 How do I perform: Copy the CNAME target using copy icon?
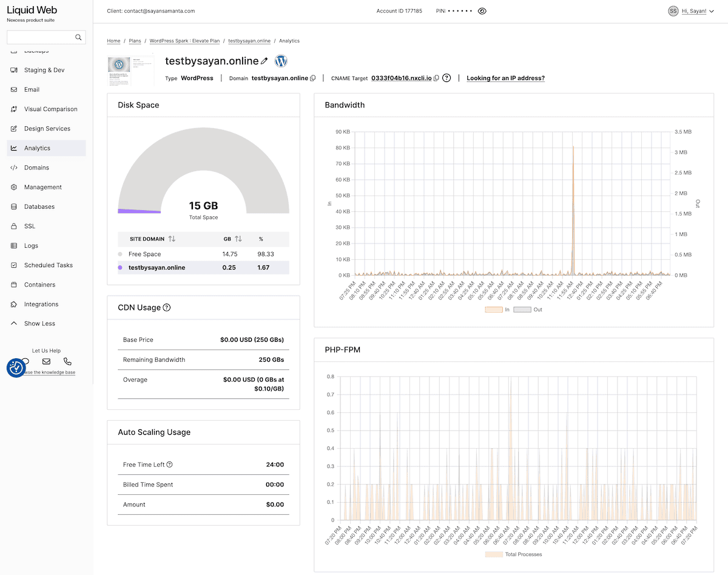437,78
